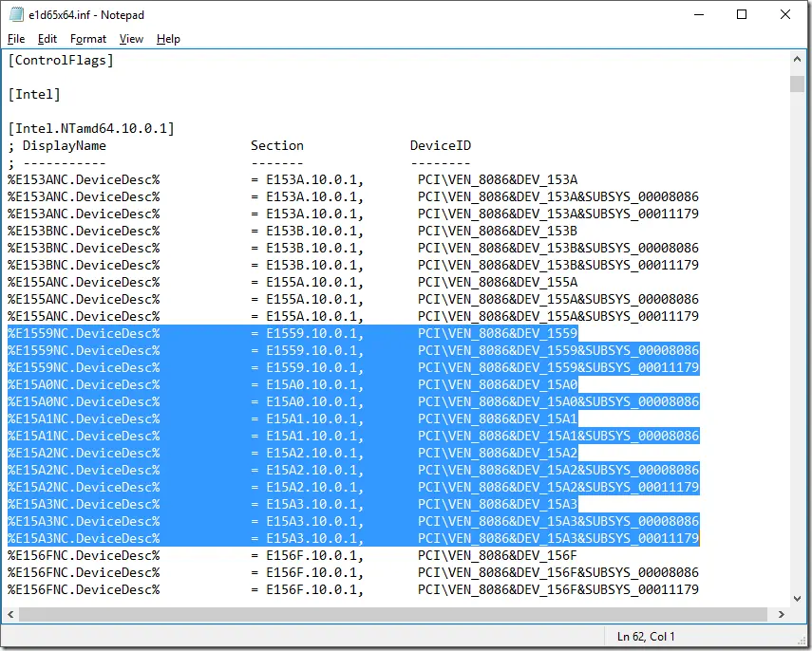Click PCI\VEN_8086&DEV_153A without SUBSYS
The height and width of the screenshot is (651, 812).
(498, 179)
